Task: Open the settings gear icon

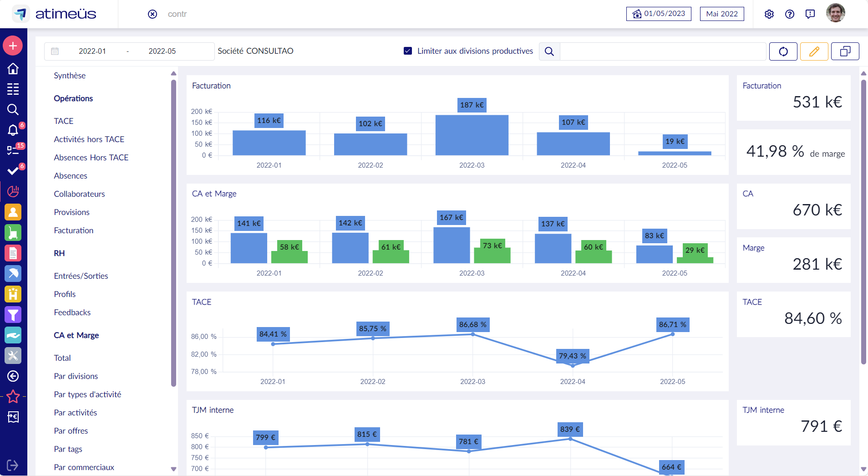Action: click(769, 14)
